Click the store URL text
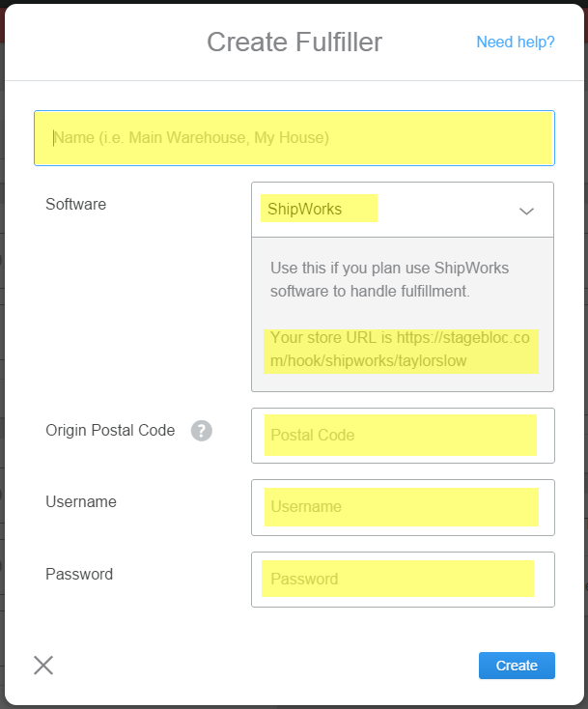The width and height of the screenshot is (588, 709). click(x=400, y=349)
